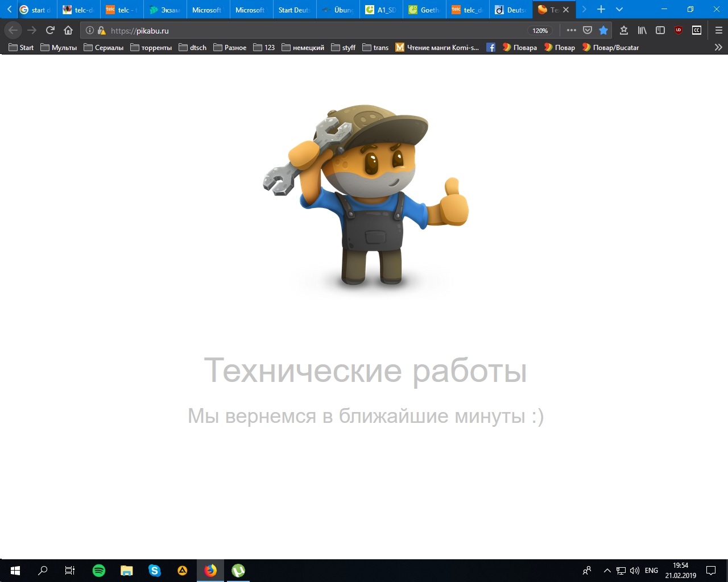Open the Сериалы bookmarks folder

pyautogui.click(x=104, y=47)
